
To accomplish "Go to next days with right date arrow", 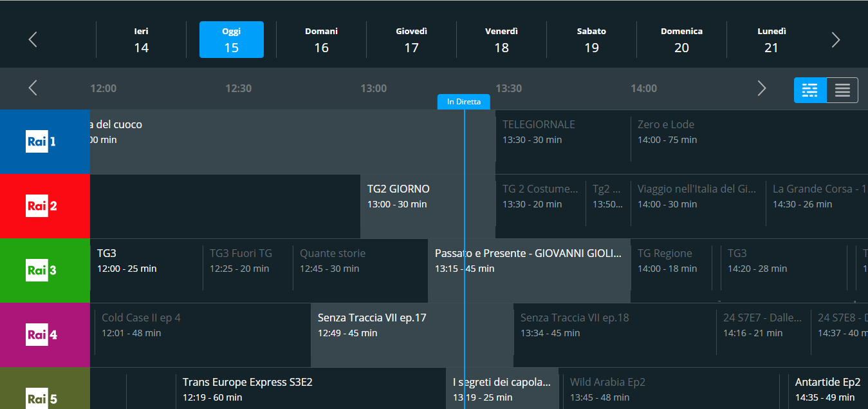I will [x=835, y=40].
